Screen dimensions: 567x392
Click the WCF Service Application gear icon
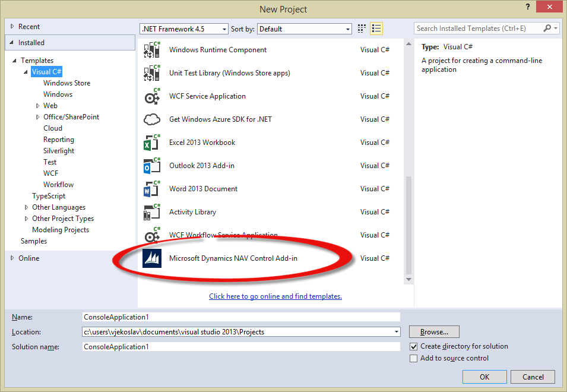[x=152, y=96]
